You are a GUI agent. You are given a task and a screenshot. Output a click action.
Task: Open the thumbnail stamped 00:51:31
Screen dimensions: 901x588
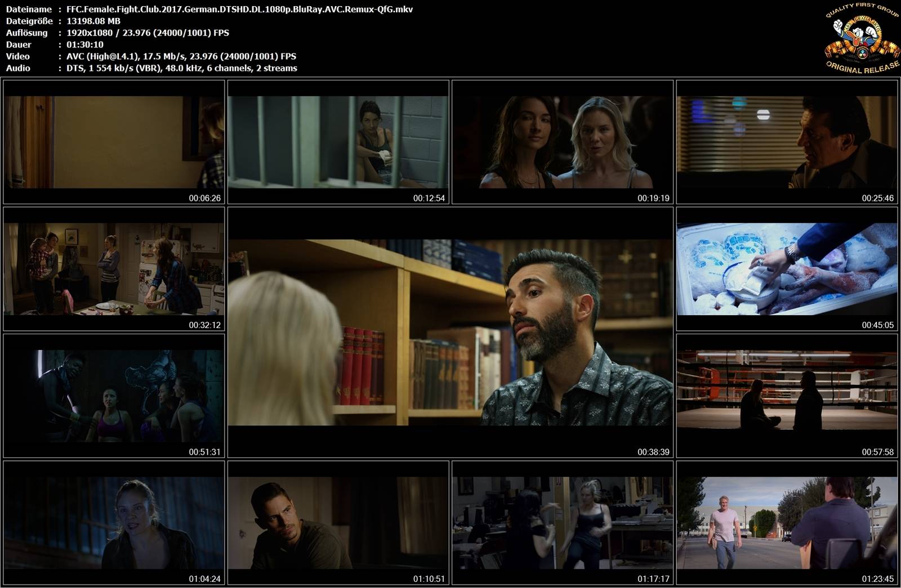point(114,396)
